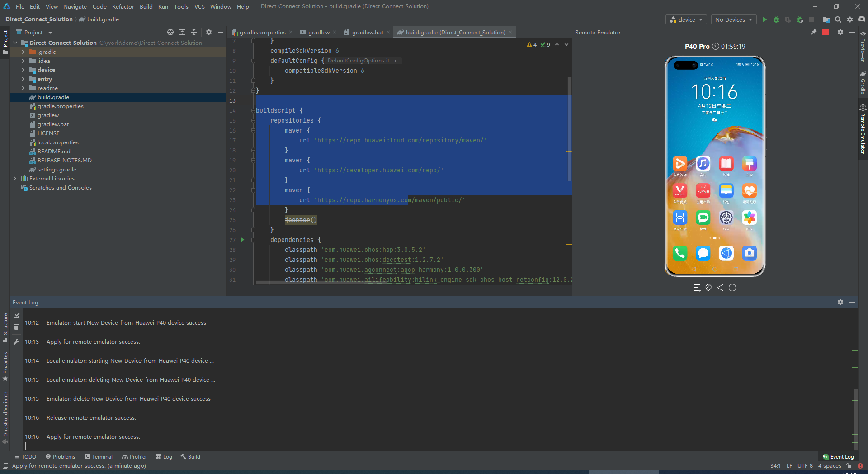868x474 pixels.
Task: Open the Terminal tool window
Action: pyautogui.click(x=99, y=456)
